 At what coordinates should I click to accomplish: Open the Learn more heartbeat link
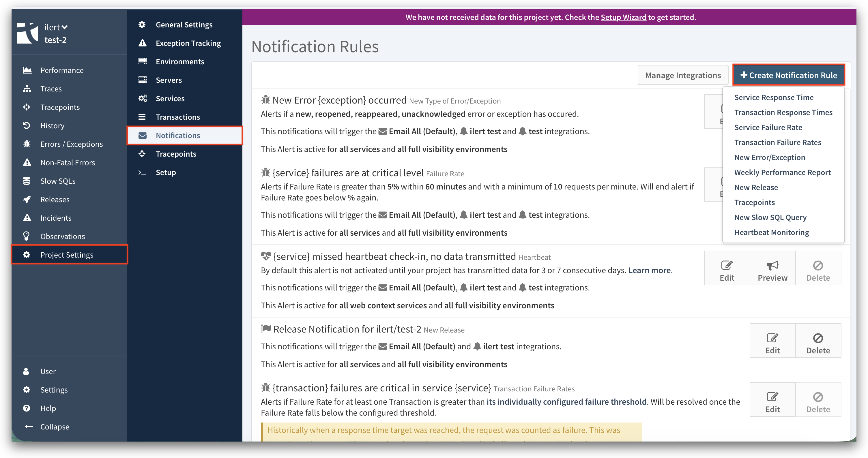[649, 271]
